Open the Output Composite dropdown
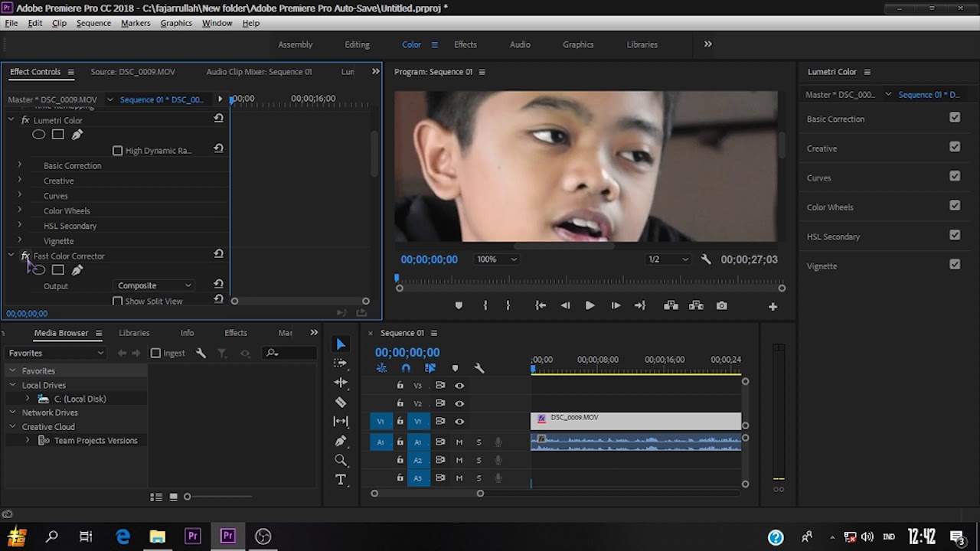The height and width of the screenshot is (551, 980). click(x=155, y=285)
